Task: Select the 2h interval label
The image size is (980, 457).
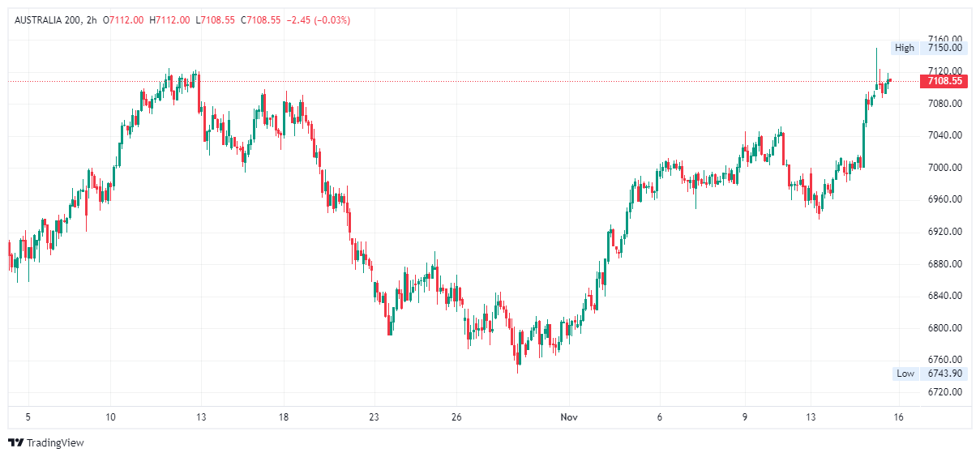Action: 92,19
